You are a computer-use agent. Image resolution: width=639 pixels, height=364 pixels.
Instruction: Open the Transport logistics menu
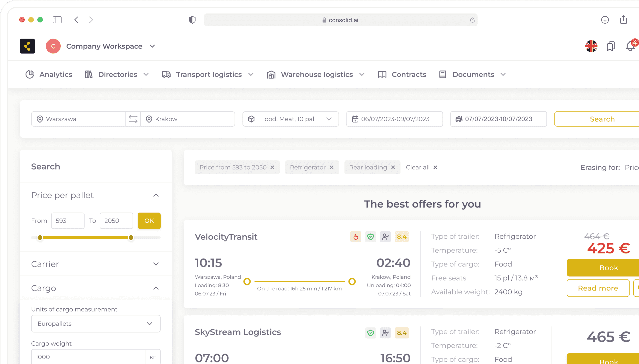point(208,74)
